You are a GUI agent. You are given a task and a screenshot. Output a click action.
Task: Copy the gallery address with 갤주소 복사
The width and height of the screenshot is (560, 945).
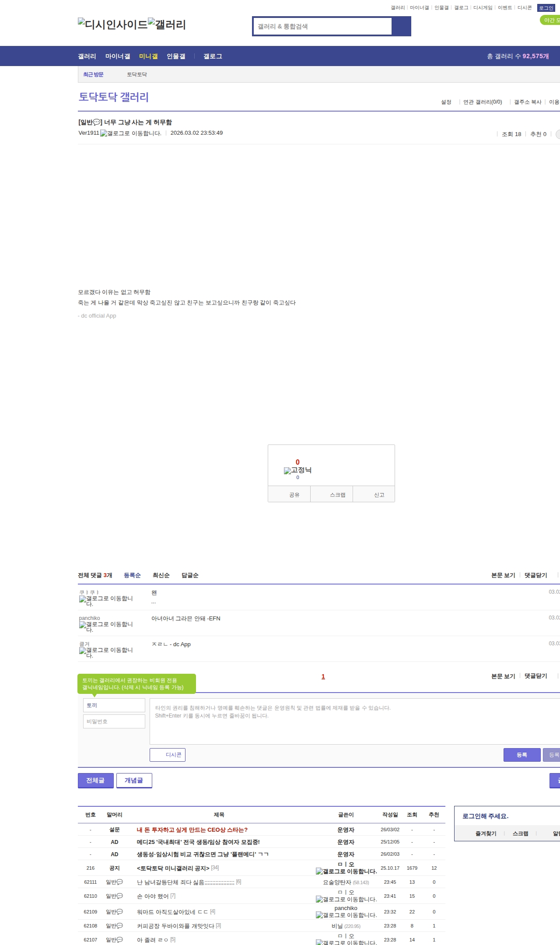(x=528, y=102)
